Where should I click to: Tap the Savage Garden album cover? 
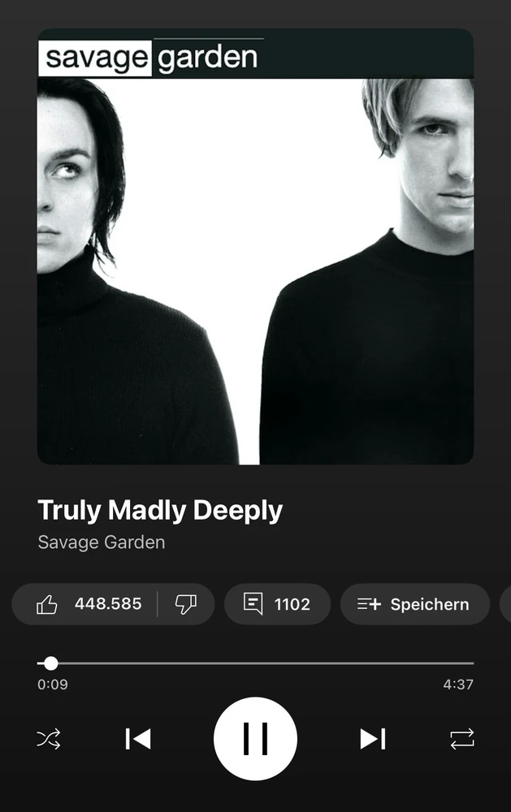click(255, 247)
